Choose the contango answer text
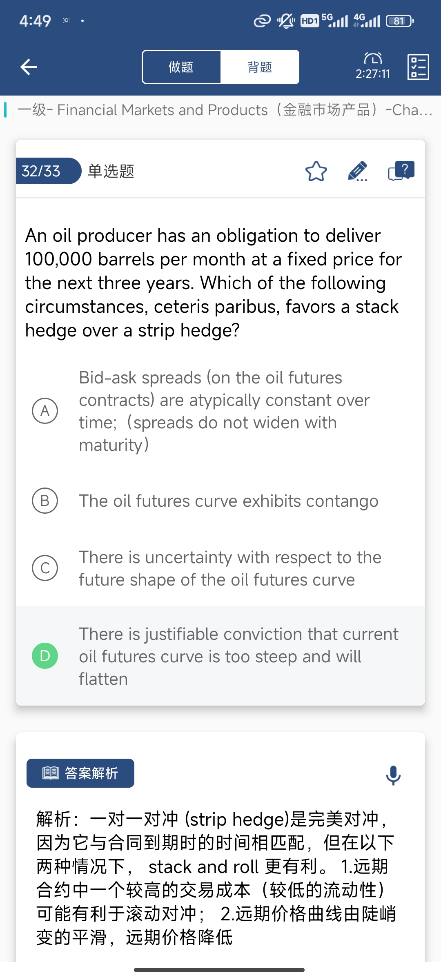The height and width of the screenshot is (980, 441). 229,501
